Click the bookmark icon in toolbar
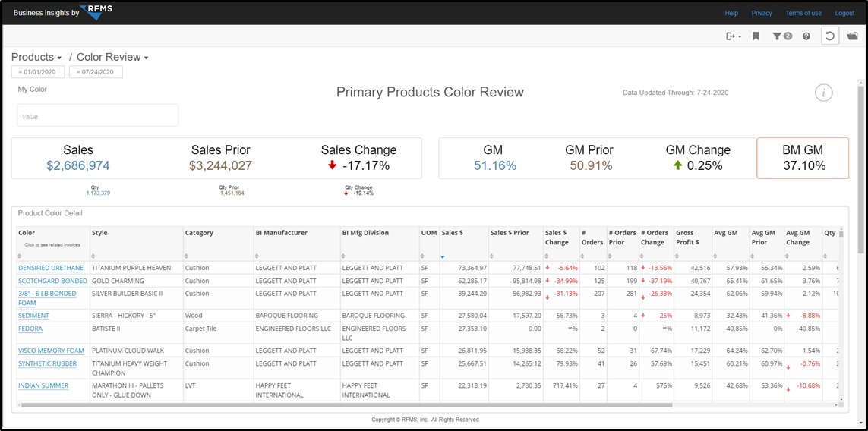The height and width of the screenshot is (431, 868). tap(756, 36)
